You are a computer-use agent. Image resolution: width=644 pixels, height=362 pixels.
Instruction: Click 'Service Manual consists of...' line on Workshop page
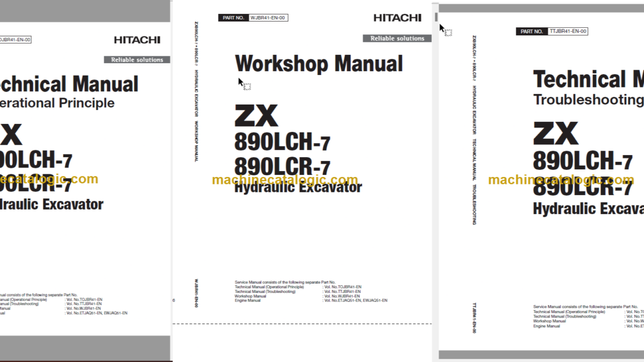[x=285, y=282]
